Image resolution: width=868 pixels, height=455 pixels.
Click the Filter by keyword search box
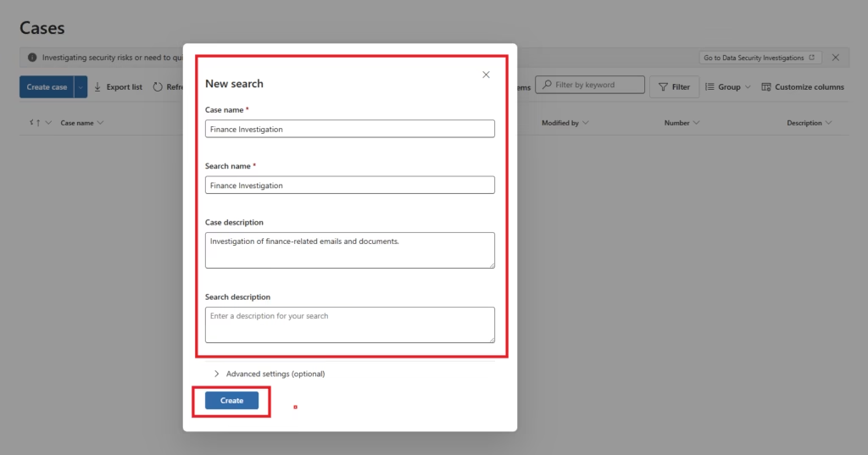[590, 85]
